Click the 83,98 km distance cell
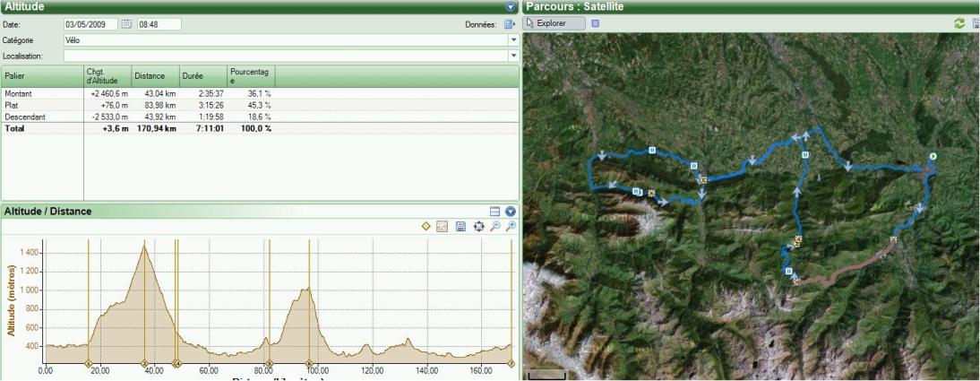This screenshot has width=980, height=381. click(161, 105)
